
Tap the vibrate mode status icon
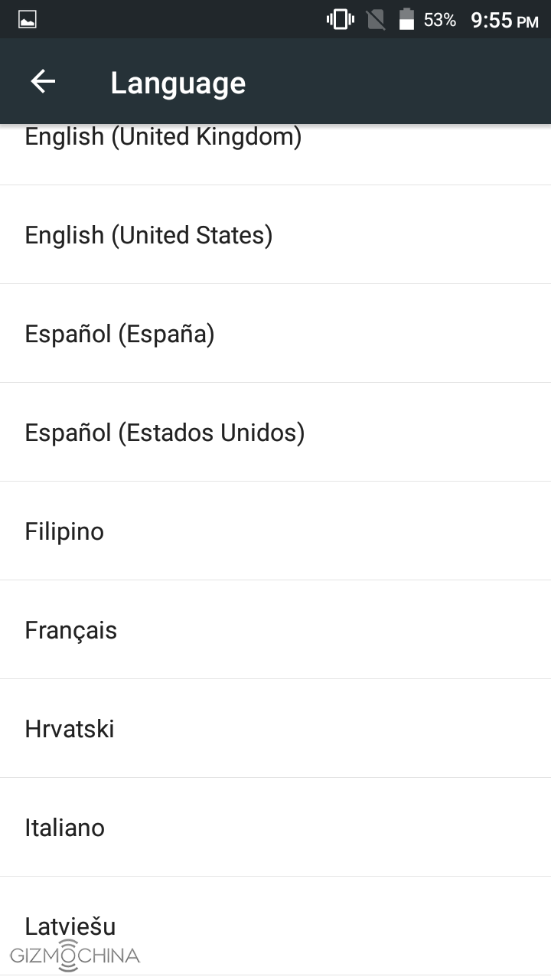[341, 20]
